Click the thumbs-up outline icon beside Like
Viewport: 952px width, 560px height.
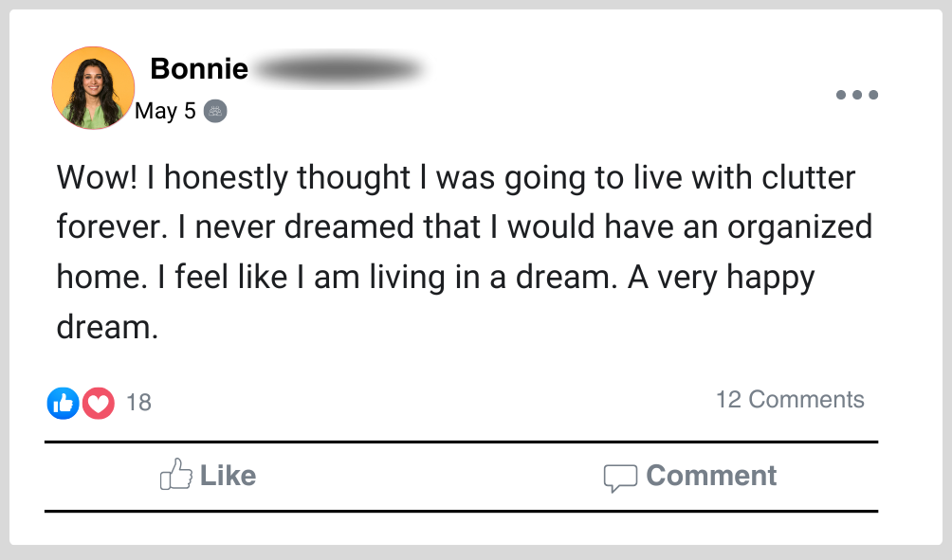pyautogui.click(x=176, y=475)
